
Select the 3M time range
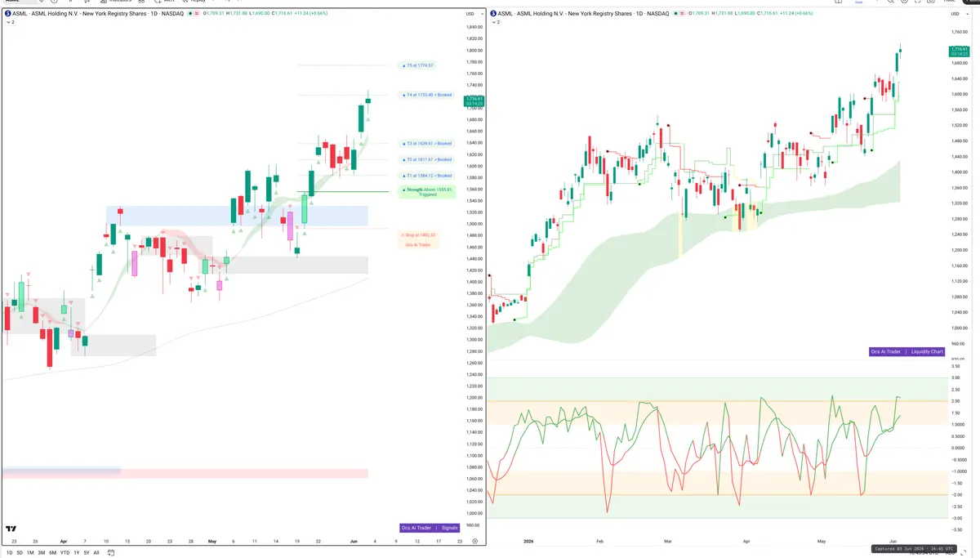(x=42, y=553)
